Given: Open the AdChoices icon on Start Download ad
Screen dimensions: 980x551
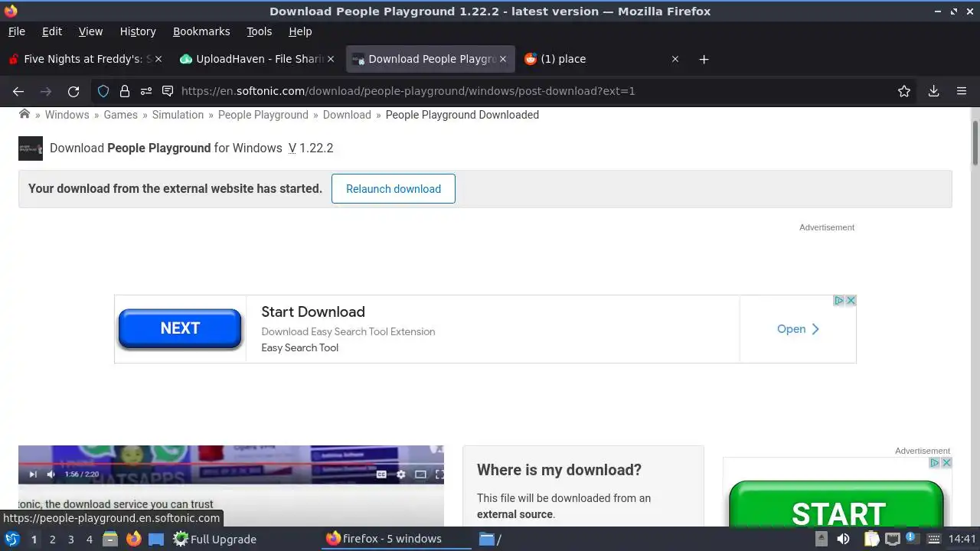Looking at the screenshot, I should click(839, 301).
